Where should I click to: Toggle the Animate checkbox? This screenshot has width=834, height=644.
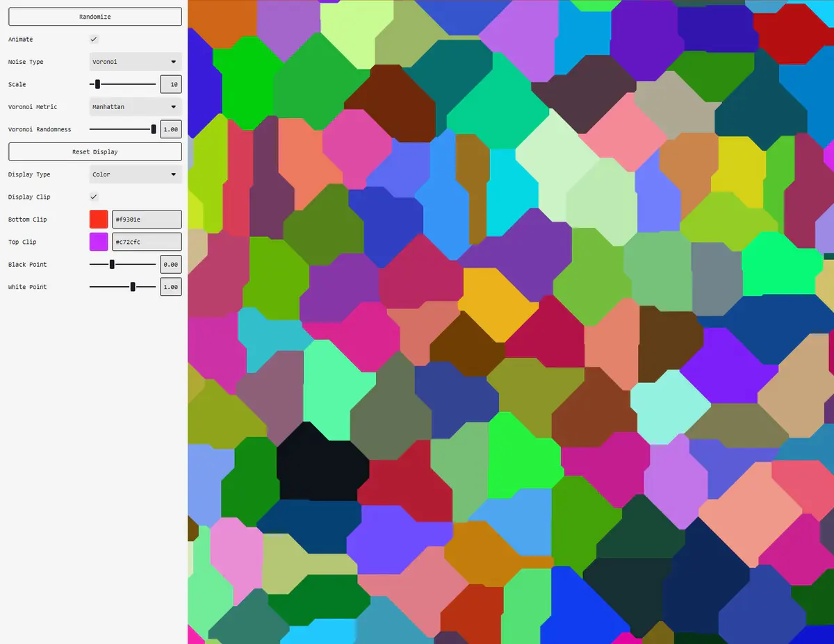[94, 40]
